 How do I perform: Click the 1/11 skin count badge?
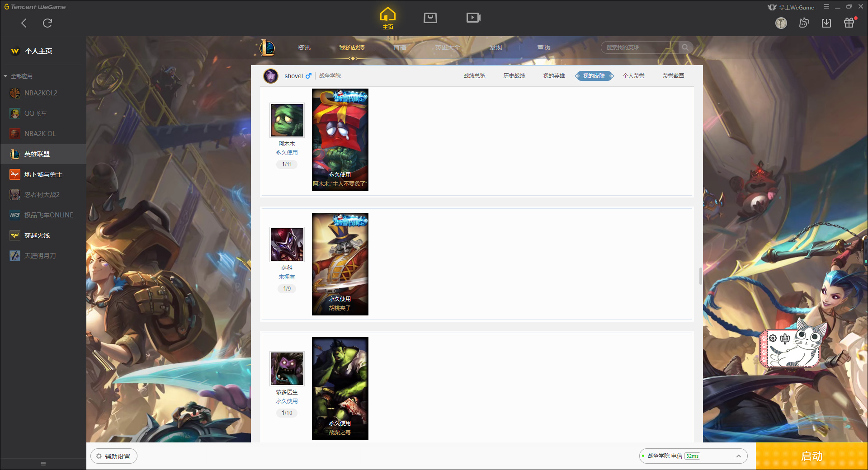coord(287,164)
